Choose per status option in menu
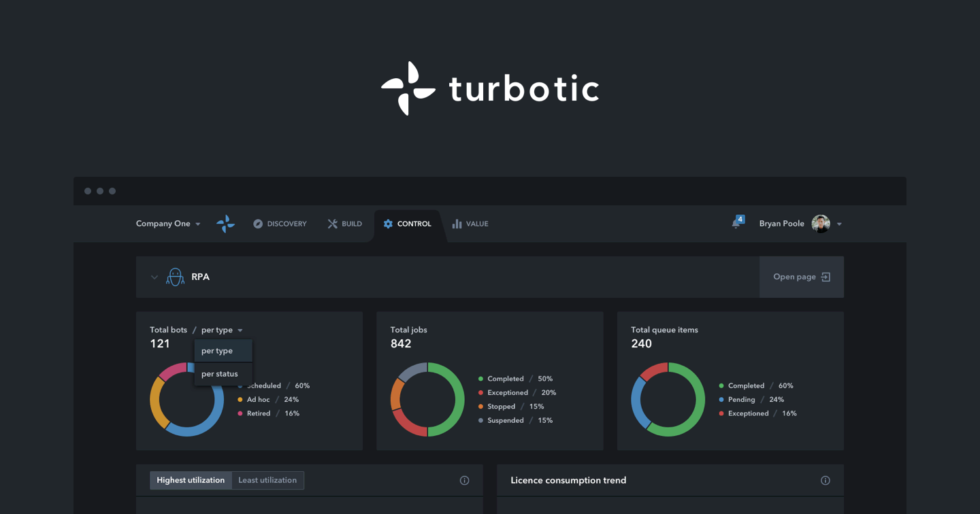This screenshot has height=514, width=980. 223,374
